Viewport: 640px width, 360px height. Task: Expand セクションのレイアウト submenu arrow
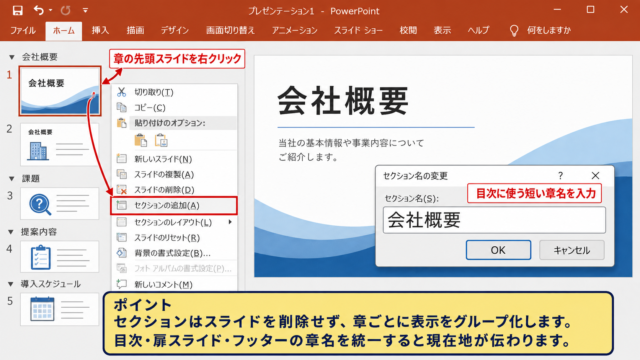click(x=230, y=222)
